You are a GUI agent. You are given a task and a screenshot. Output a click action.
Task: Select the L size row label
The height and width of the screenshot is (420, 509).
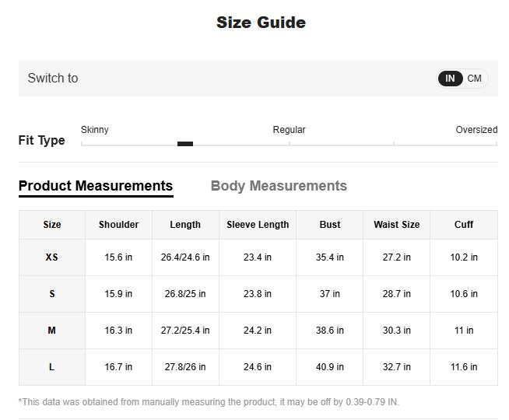[x=52, y=367]
